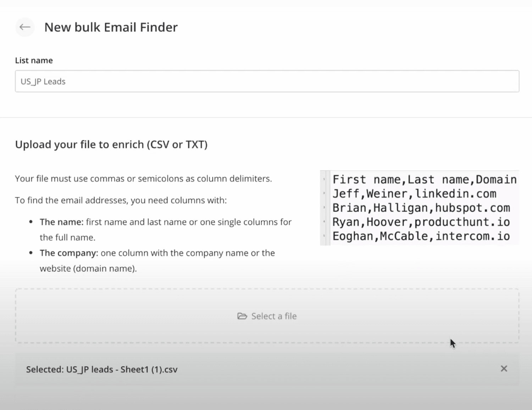Viewport: 532px width, 410px height.
Task: Select the Brian,Halligan,hubspot.com example row
Action: 421,208
